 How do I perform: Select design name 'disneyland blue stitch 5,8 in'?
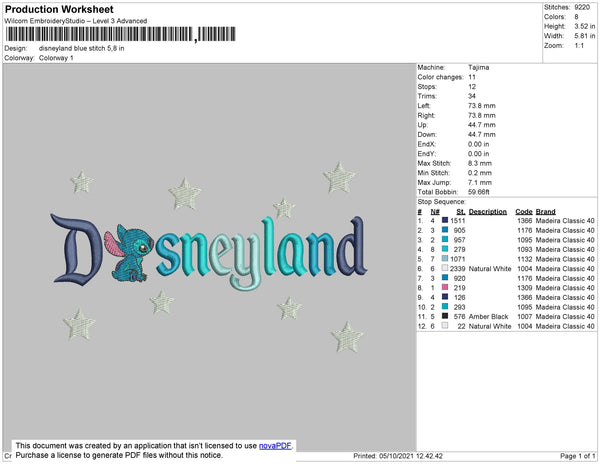tap(82, 49)
